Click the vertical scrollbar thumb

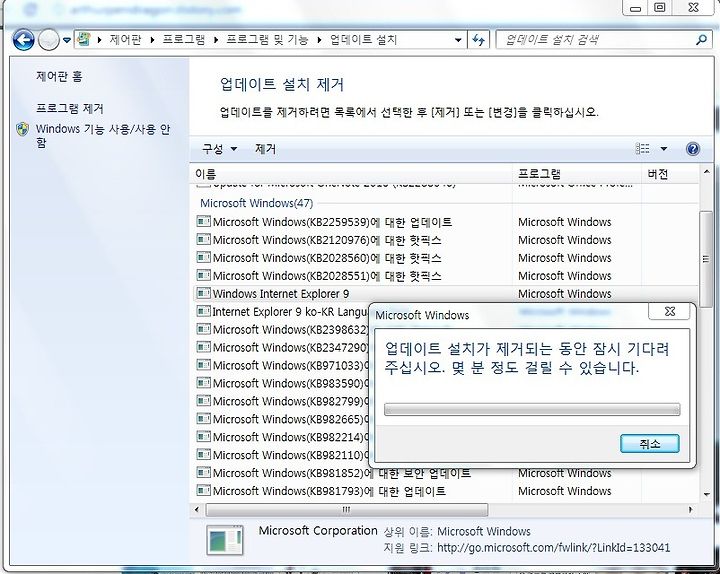706,259
